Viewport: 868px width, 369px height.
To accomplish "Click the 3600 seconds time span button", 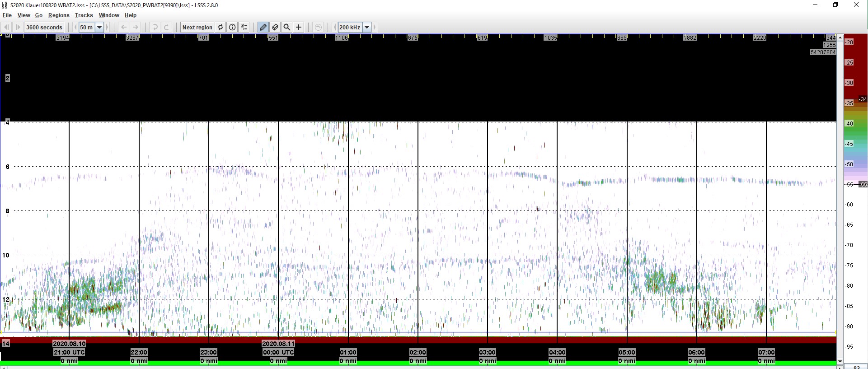I will (x=44, y=27).
